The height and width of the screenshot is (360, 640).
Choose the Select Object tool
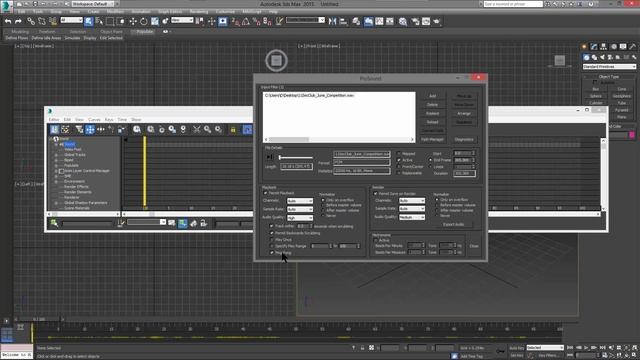89,21
